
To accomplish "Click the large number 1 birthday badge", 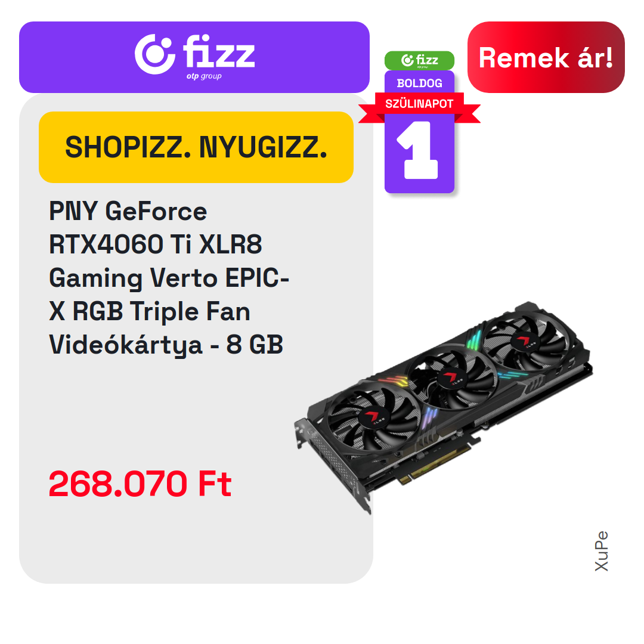I will coord(418,150).
